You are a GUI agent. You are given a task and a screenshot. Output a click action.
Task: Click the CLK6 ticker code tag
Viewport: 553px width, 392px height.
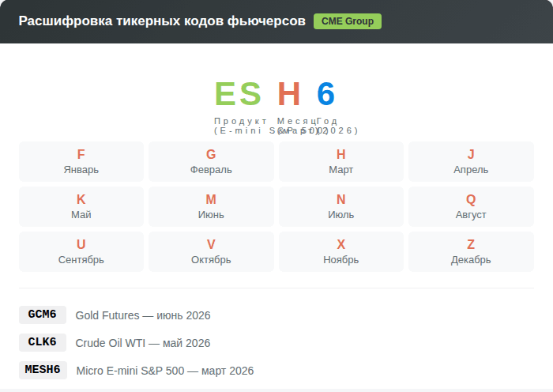(43, 342)
